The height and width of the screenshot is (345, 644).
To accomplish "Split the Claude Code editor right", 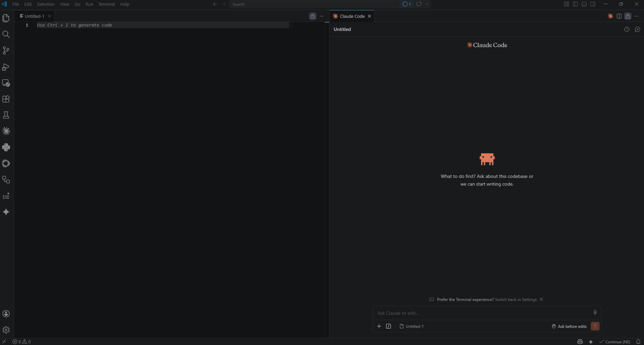I will (x=619, y=16).
